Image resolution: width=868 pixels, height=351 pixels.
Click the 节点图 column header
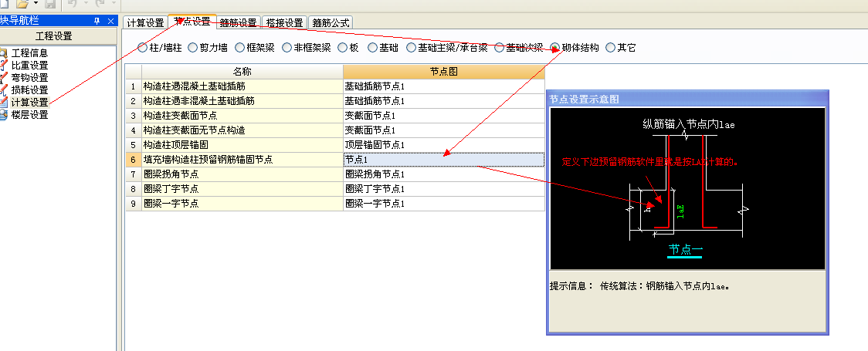pos(444,72)
